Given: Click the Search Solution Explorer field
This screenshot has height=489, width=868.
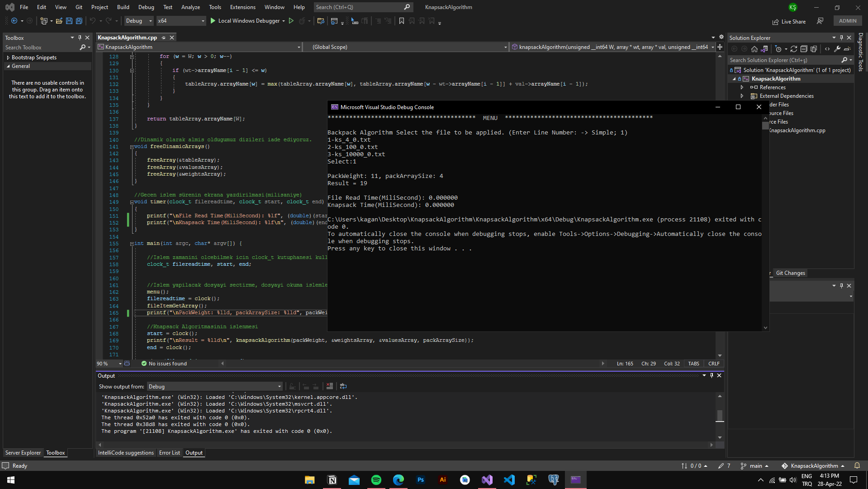Looking at the screenshot, I should click(x=790, y=60).
